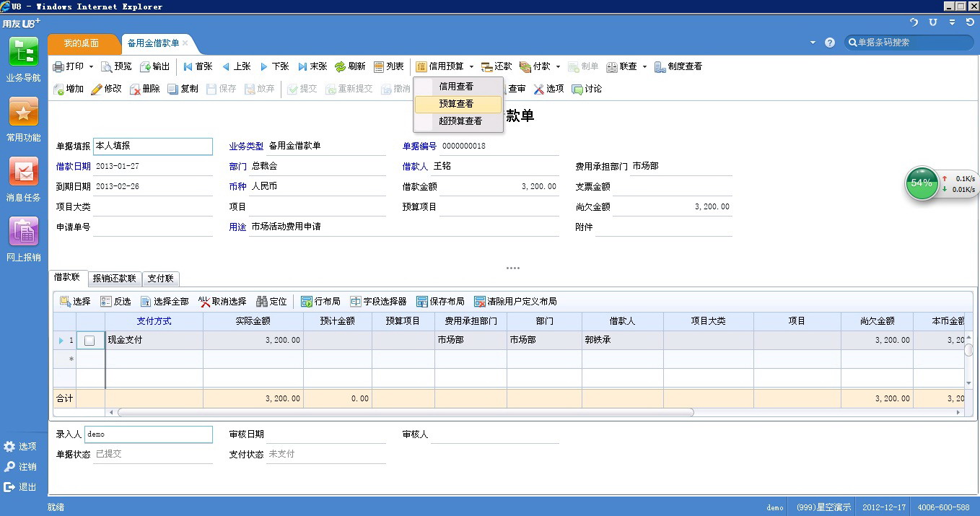Click the 录入人 field containing demo

[149, 434]
